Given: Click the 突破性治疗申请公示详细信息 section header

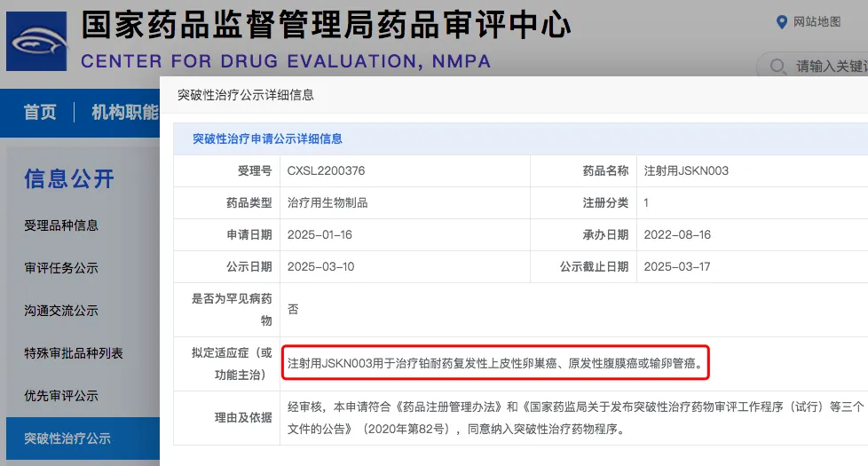Looking at the screenshot, I should click(267, 139).
